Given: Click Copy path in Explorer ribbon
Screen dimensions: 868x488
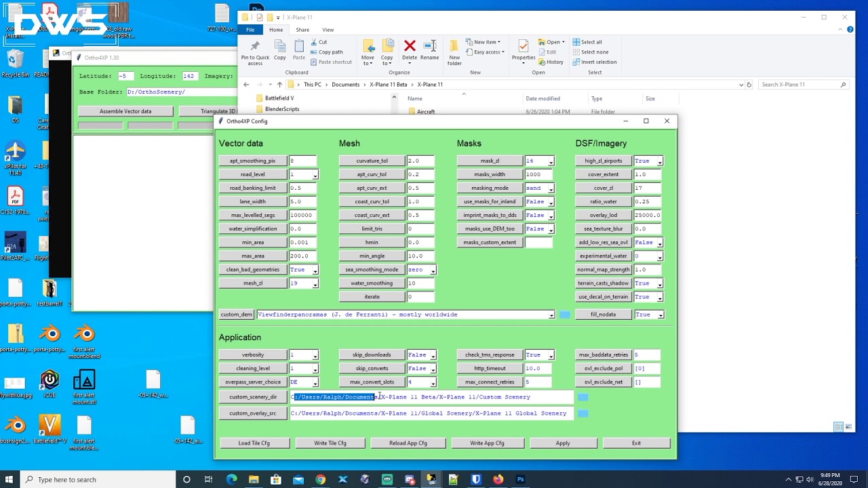Looking at the screenshot, I should point(327,52).
